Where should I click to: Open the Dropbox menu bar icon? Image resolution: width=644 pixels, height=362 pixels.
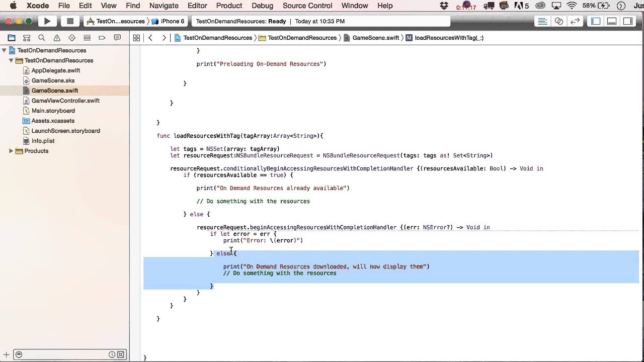click(444, 6)
